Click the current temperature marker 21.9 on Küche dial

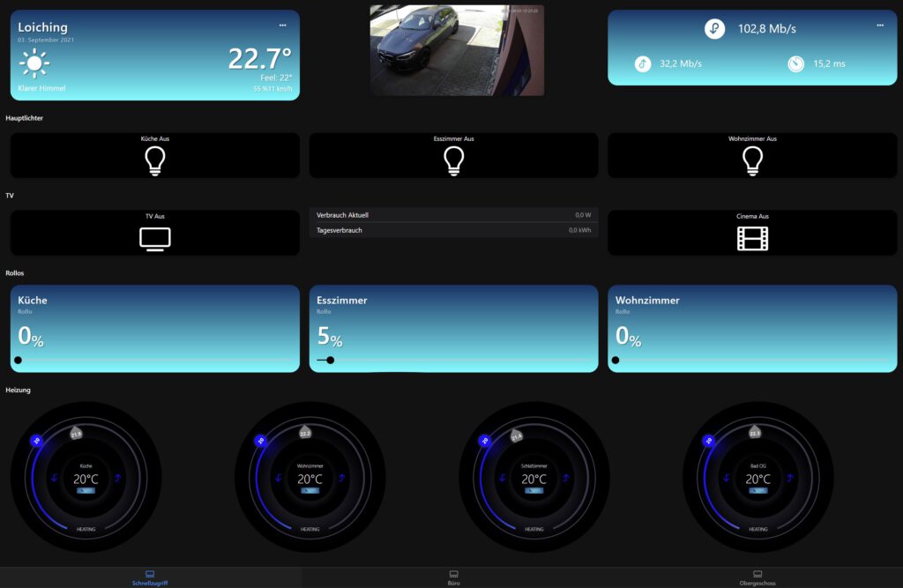point(76,433)
